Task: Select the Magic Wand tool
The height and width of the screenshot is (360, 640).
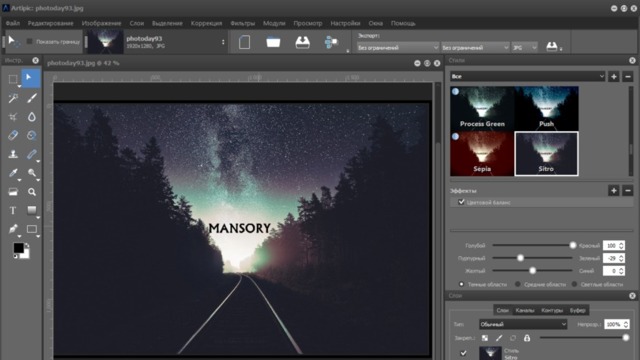Action: coord(13,98)
